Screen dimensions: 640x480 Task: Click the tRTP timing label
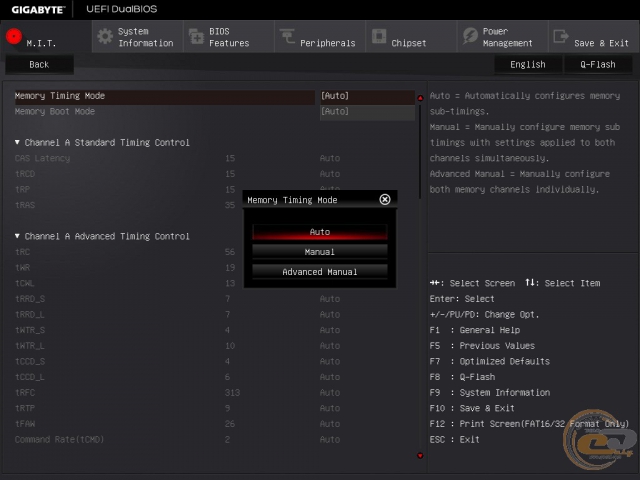tap(25, 408)
